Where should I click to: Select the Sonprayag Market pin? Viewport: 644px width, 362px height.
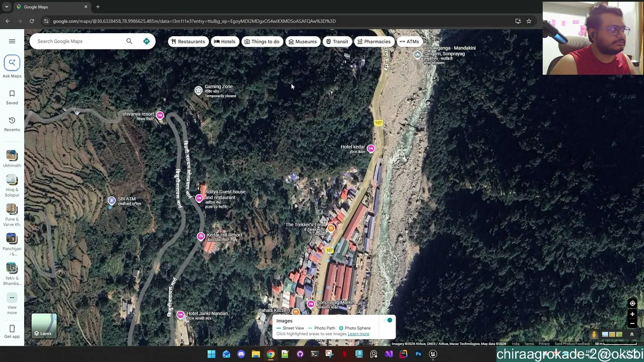click(311, 304)
